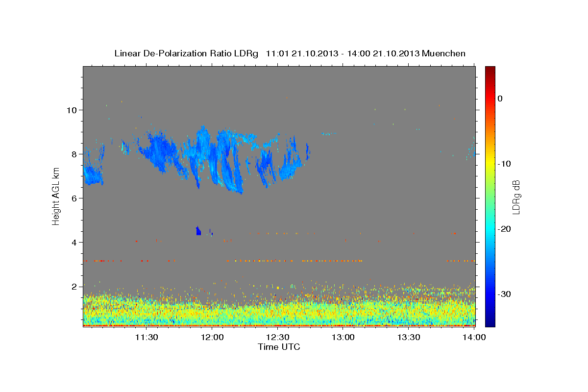Viewport: 588px width, 392px height.
Task: Click the plot title 'Linear De-Polarization Ratio LDRg'
Action: (186, 53)
